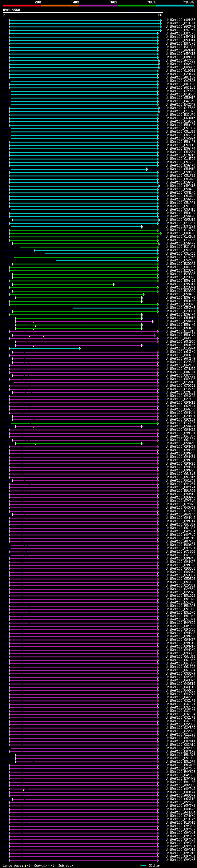
Task: Click the UniRef100_Q5UHI5 label
Action: pyautogui.click(x=180, y=169)
